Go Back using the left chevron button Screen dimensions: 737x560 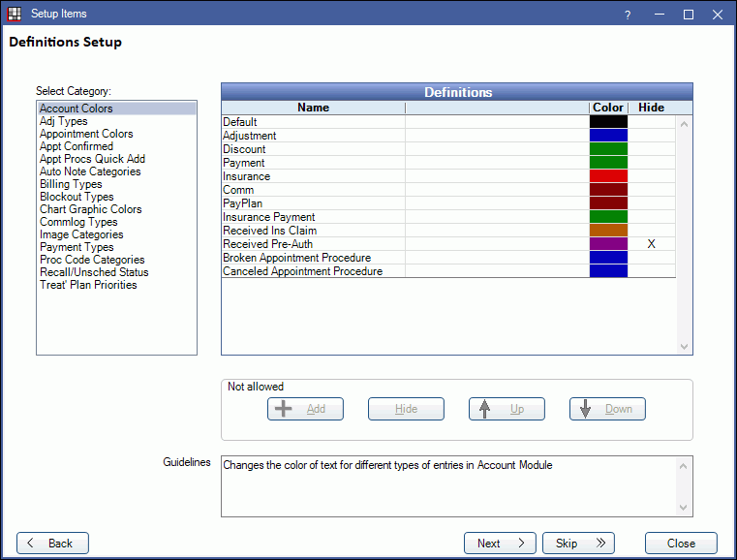coord(52,544)
